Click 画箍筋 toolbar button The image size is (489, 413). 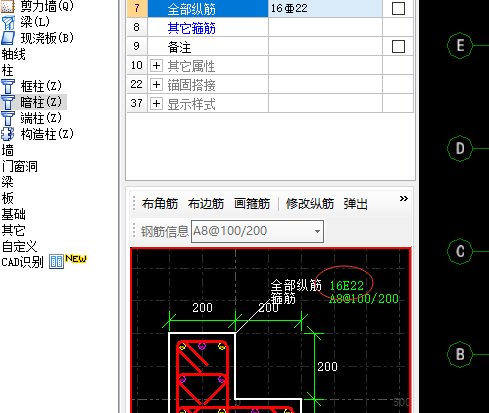252,203
